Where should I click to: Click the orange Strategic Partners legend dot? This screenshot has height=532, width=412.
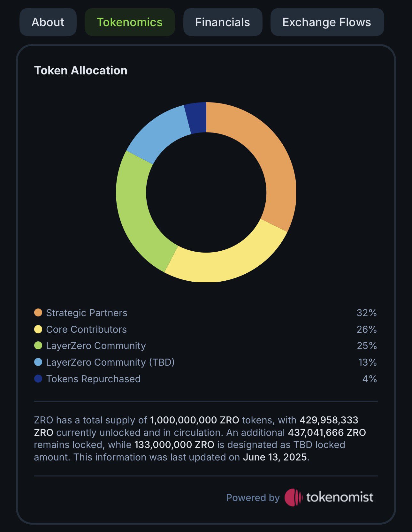pyautogui.click(x=38, y=313)
